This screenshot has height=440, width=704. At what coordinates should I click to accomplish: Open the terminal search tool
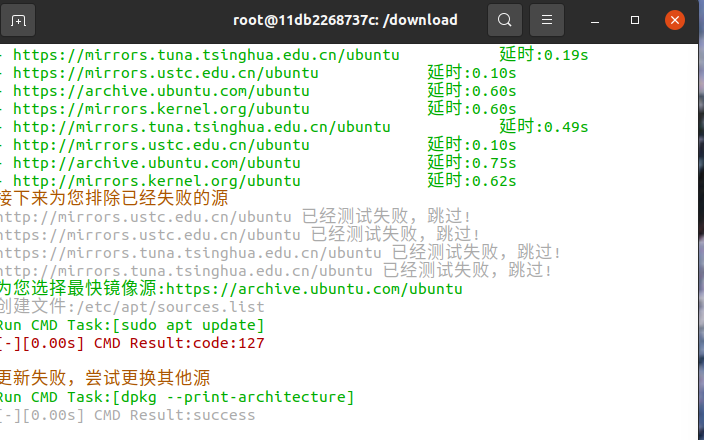pyautogui.click(x=505, y=20)
